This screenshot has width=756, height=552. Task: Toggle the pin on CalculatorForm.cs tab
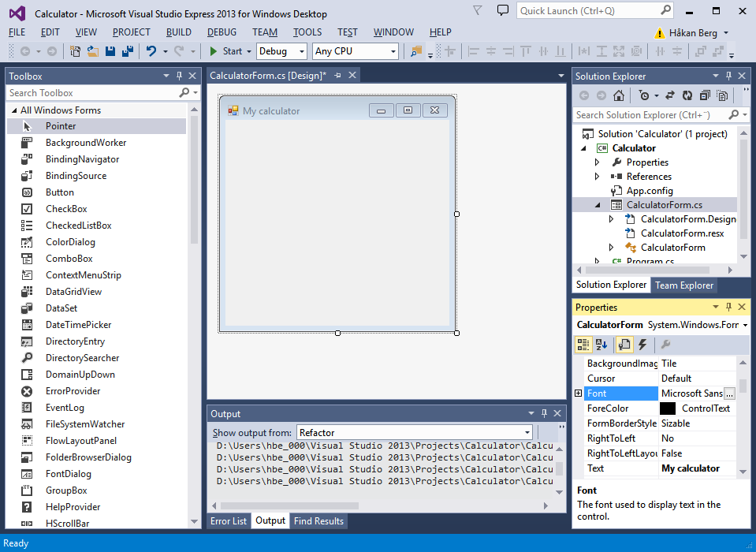point(338,75)
